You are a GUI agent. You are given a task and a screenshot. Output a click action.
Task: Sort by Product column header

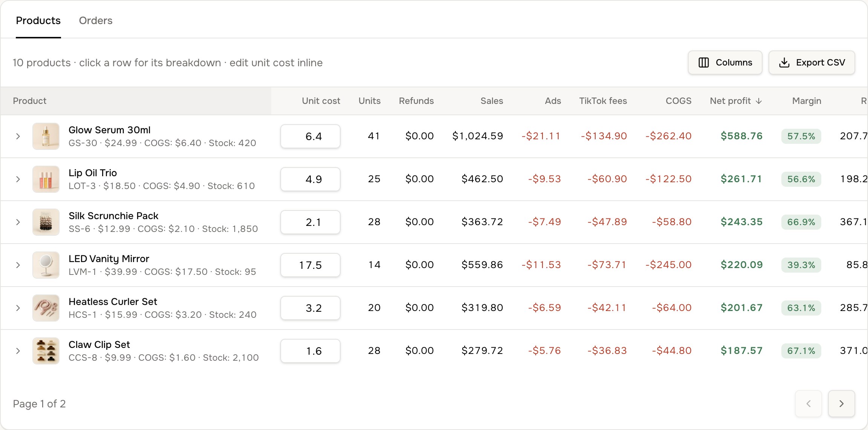(30, 101)
